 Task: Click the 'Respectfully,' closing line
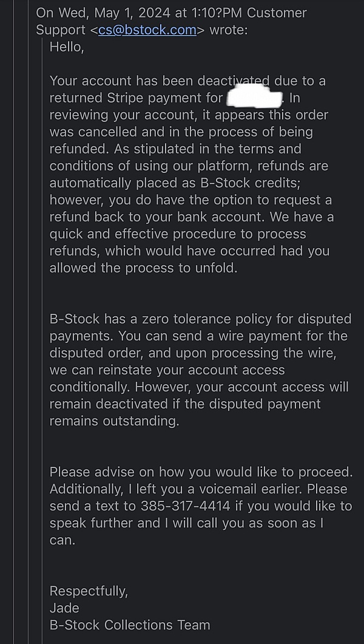point(89,591)
